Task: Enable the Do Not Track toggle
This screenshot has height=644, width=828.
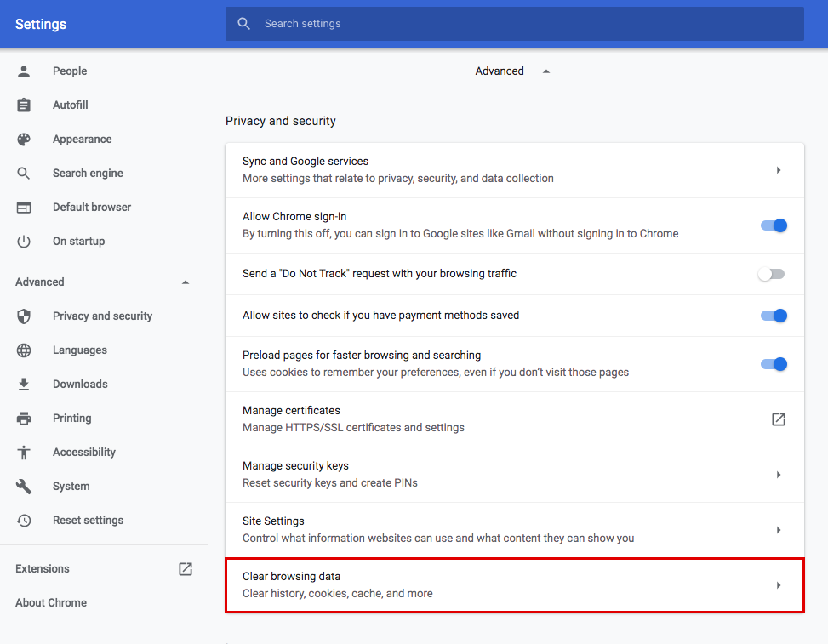Action: (x=771, y=274)
